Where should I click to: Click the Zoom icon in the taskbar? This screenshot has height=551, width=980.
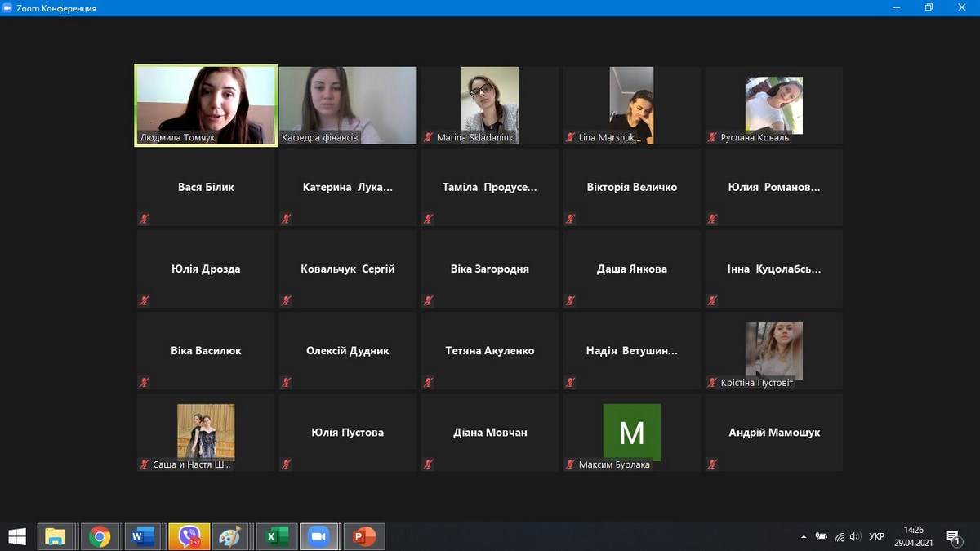coord(318,536)
